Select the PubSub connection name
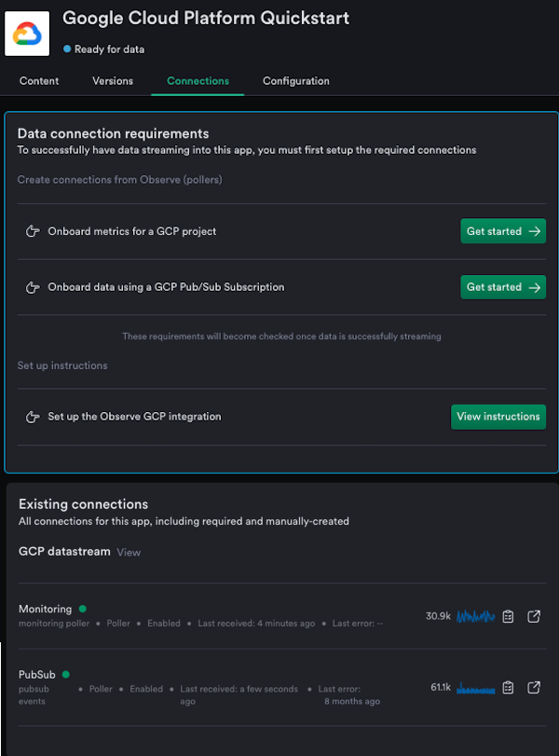The image size is (559, 756). [x=37, y=675]
